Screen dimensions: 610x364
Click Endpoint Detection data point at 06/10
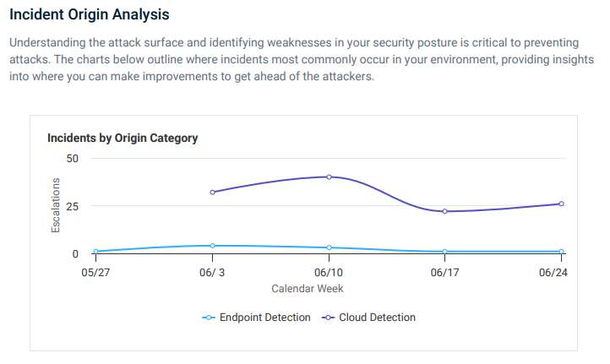(329, 247)
